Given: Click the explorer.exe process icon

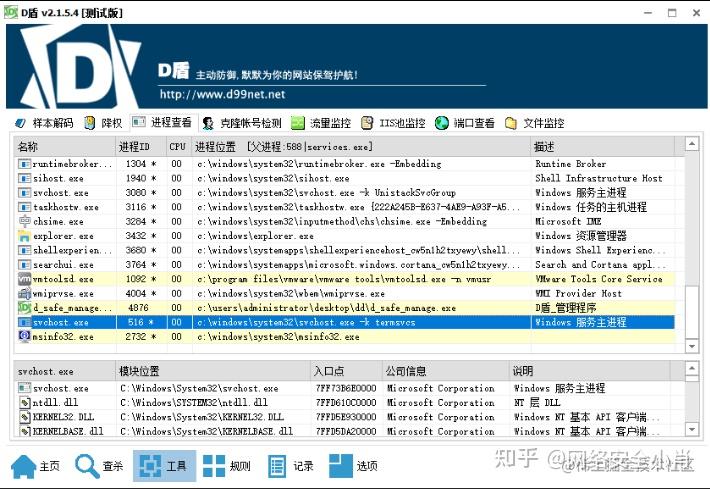Looking at the screenshot, I should [24, 236].
